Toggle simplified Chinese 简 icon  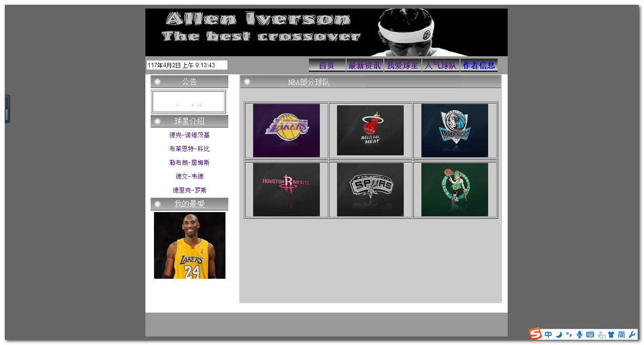[622, 335]
